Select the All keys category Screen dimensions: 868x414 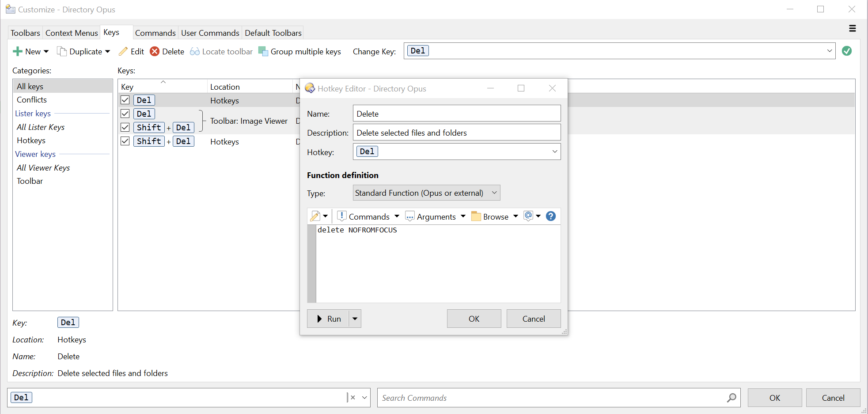click(63, 86)
